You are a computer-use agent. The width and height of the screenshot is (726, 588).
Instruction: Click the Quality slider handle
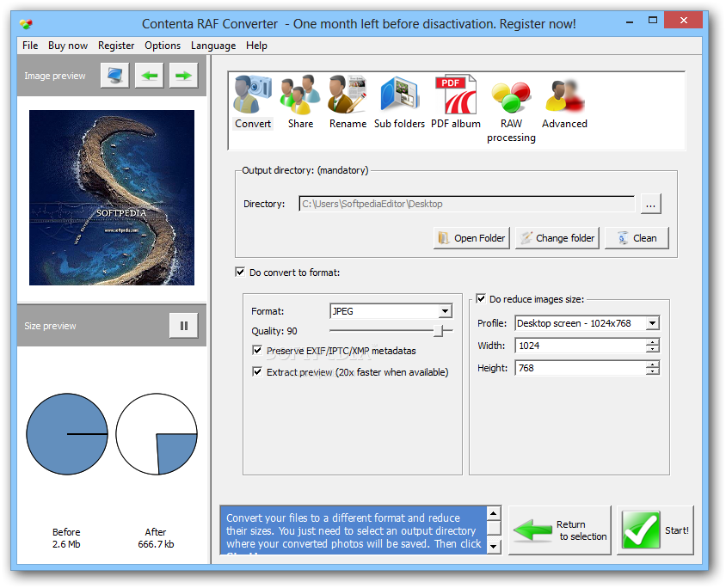[438, 330]
